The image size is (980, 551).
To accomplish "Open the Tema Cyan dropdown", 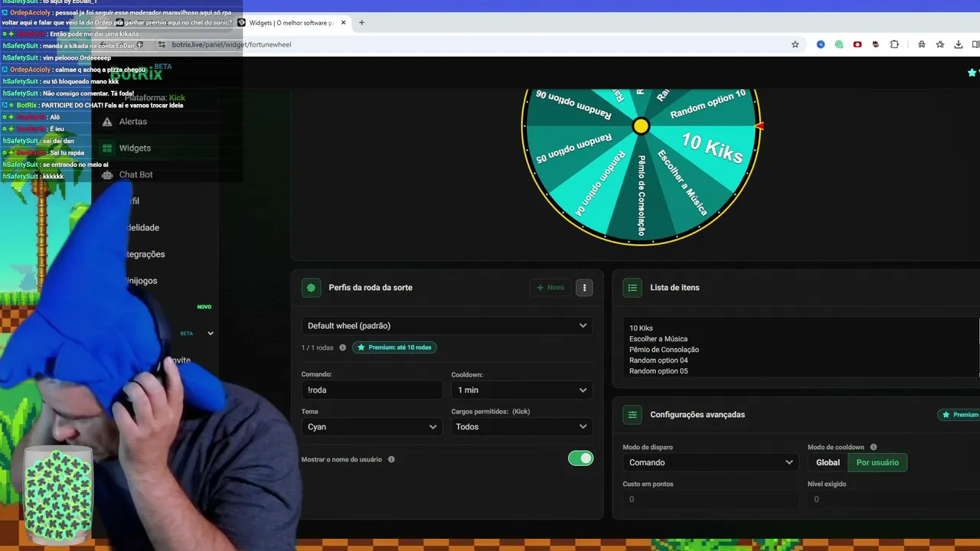I will (371, 427).
